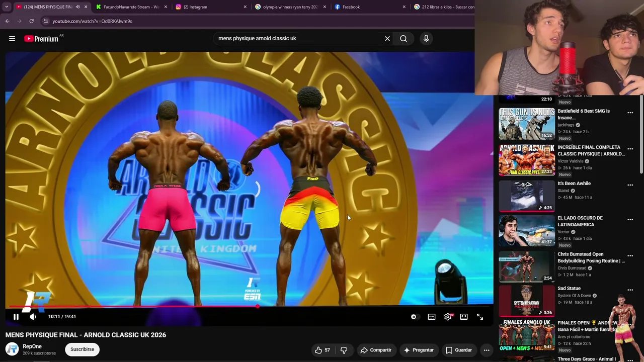Open options for INCREÍBLE FINAL COMPLETA video
This screenshot has height=362, width=644.
[x=630, y=149]
